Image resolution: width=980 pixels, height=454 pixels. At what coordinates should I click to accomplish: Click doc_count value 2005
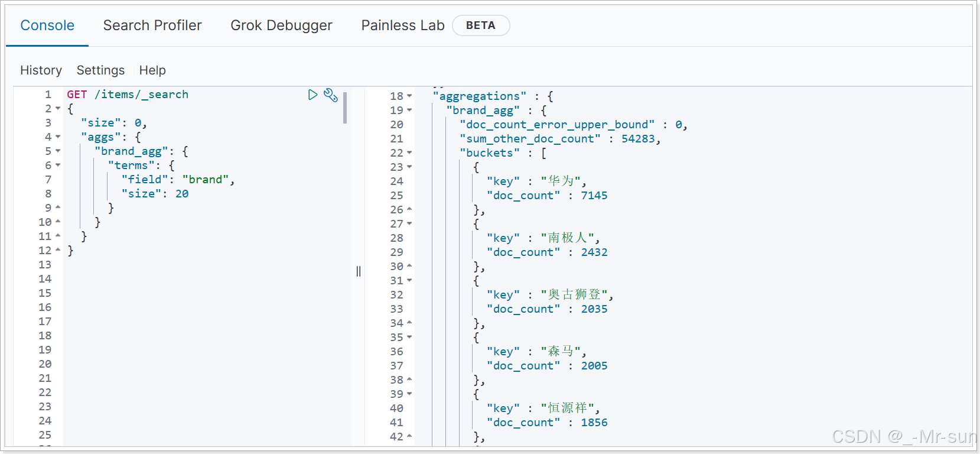[x=594, y=366]
